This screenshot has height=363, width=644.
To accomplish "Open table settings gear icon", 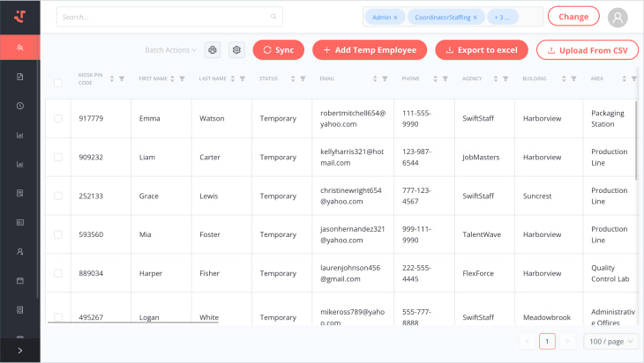I will (236, 50).
